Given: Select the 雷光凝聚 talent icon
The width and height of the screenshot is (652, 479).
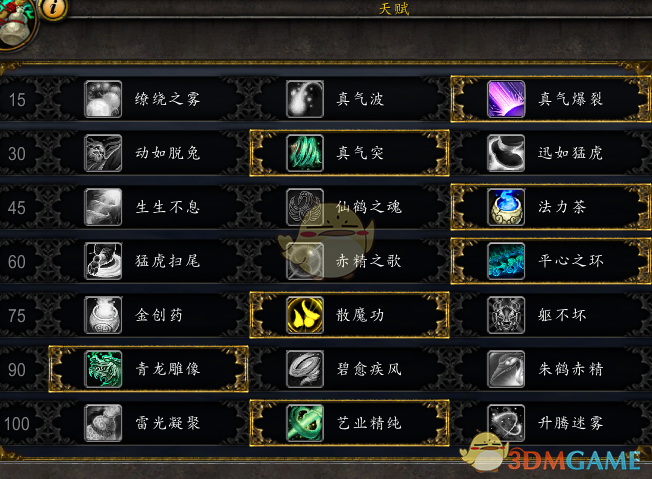Looking at the screenshot, I should 103,423.
